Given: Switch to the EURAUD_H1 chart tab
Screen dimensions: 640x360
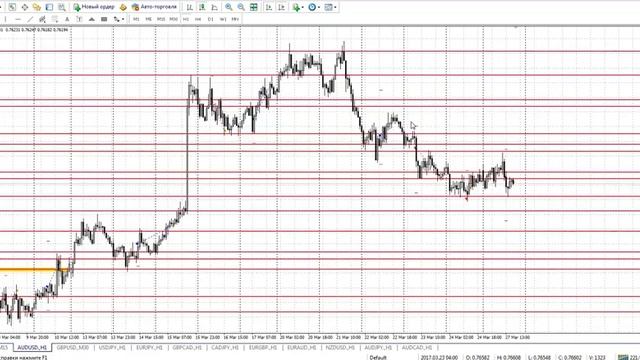Looking at the screenshot, I should 302,347.
